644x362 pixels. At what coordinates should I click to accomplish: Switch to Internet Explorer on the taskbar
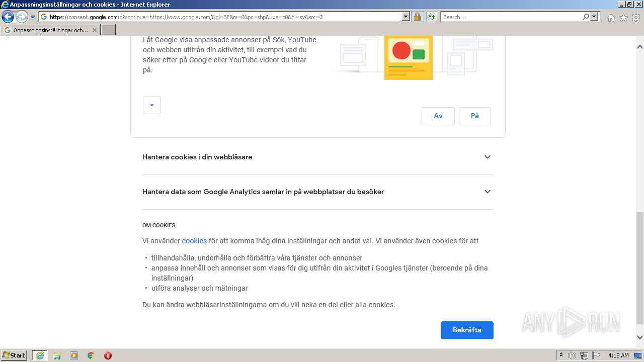coord(40,355)
